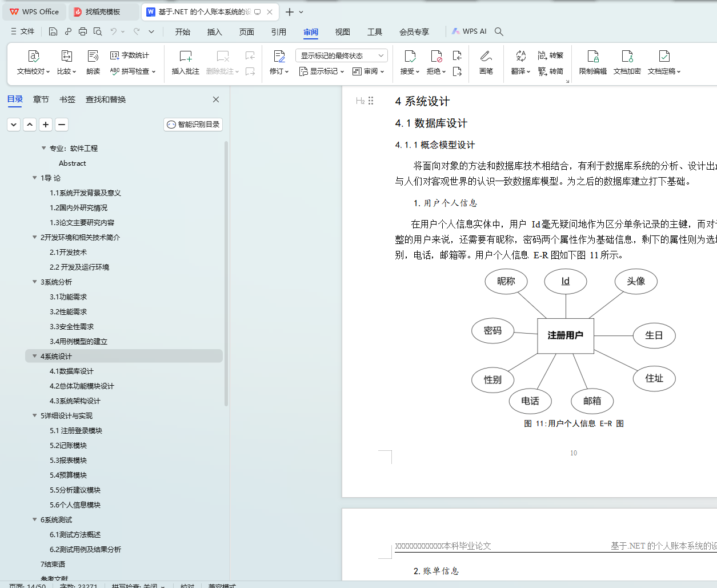
Task: Click the magnifier search icon beside WPS AI
Action: pyautogui.click(x=499, y=31)
